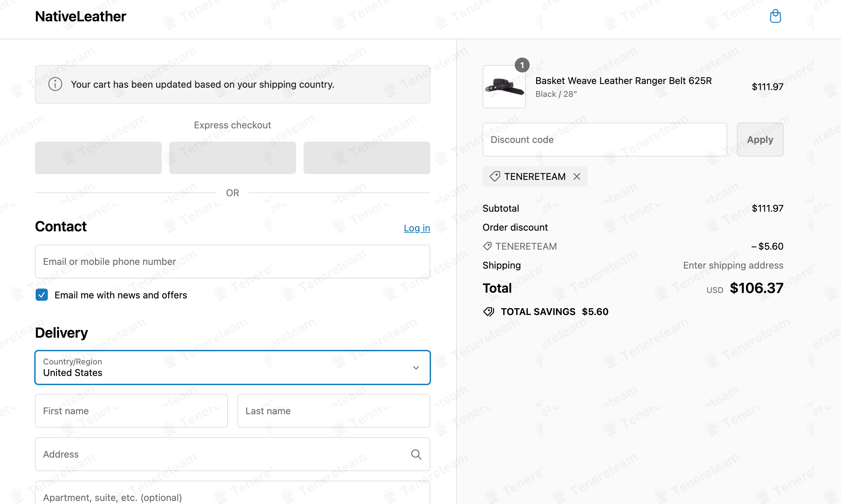Uncheck Email me with news and offers

[x=42, y=295]
